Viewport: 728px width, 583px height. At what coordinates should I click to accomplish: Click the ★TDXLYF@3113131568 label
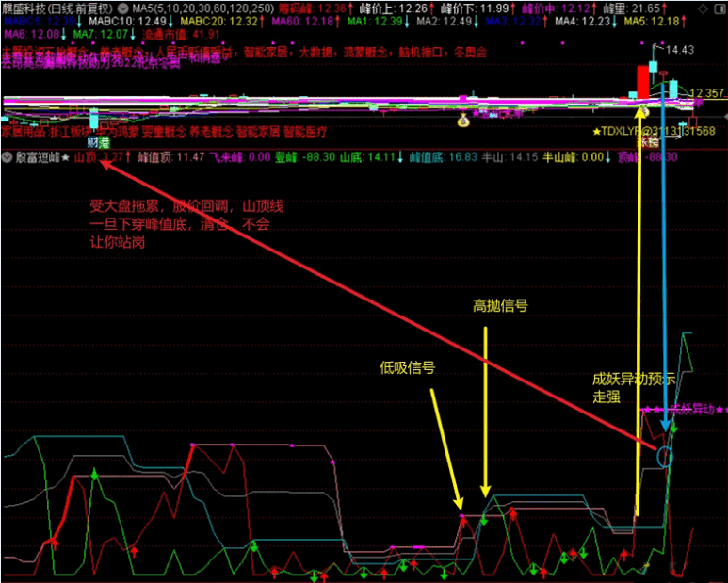click(654, 131)
